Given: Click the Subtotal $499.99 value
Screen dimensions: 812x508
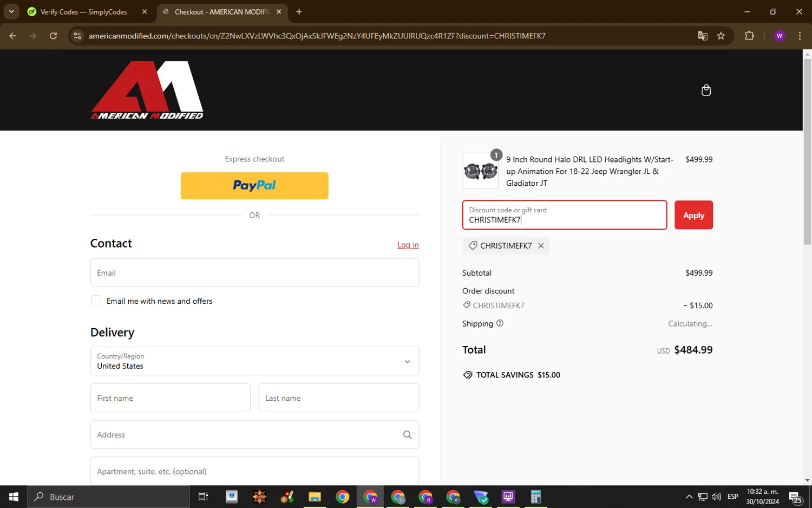Looking at the screenshot, I should 699,273.
